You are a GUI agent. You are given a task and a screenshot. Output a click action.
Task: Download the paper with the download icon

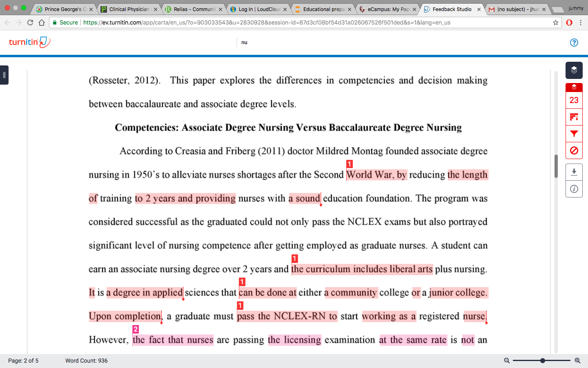[x=574, y=172]
